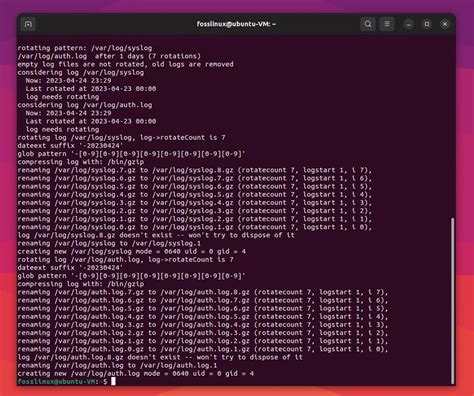The image size is (474, 396).
Task: Click line renaming auth.log.1.gz to auth.log.2.gz
Action: tap(203, 341)
